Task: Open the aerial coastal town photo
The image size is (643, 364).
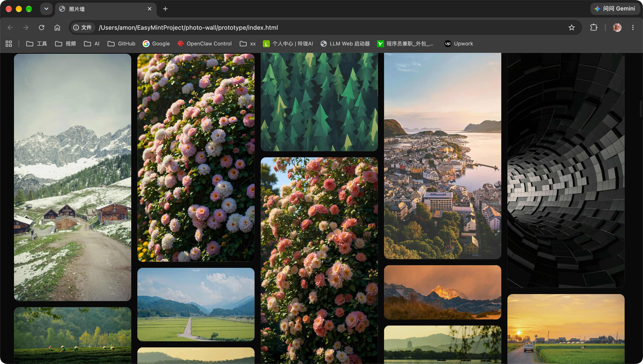Action: [443, 156]
